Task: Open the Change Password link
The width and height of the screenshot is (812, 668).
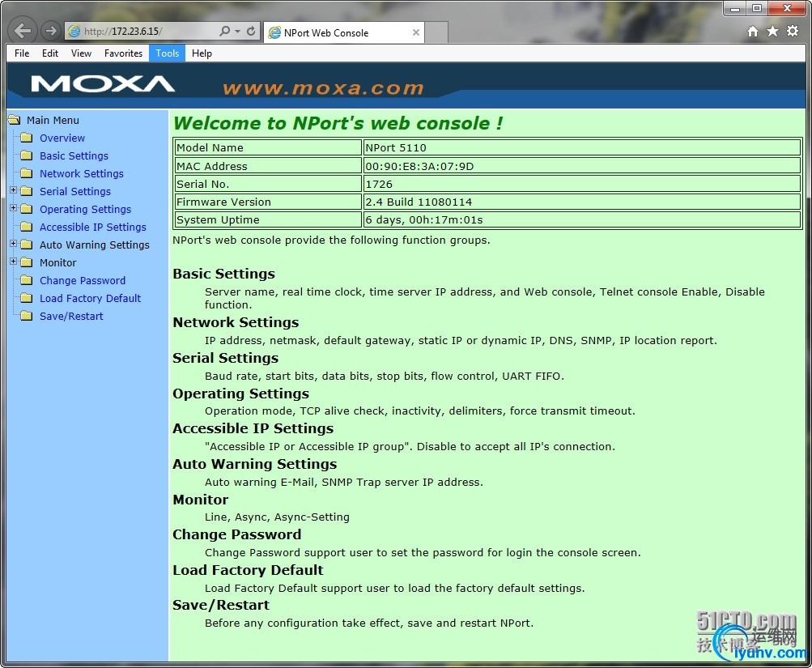Action: pos(83,281)
